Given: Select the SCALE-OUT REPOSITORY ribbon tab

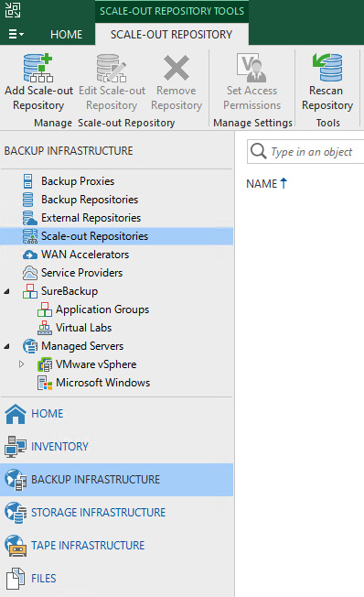Looking at the screenshot, I should point(172,35).
